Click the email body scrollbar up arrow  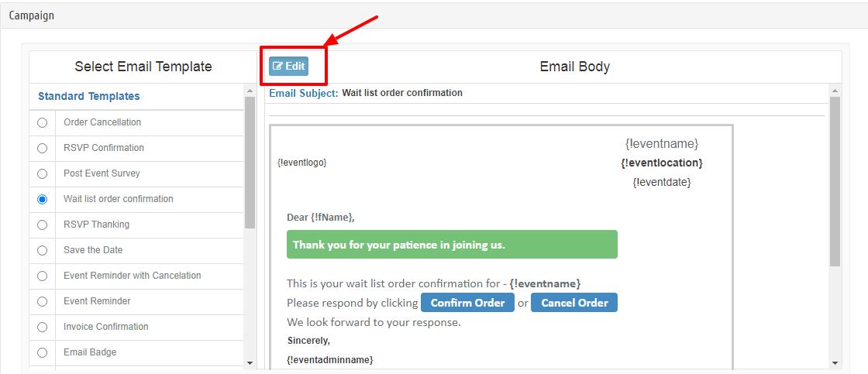[x=835, y=91]
